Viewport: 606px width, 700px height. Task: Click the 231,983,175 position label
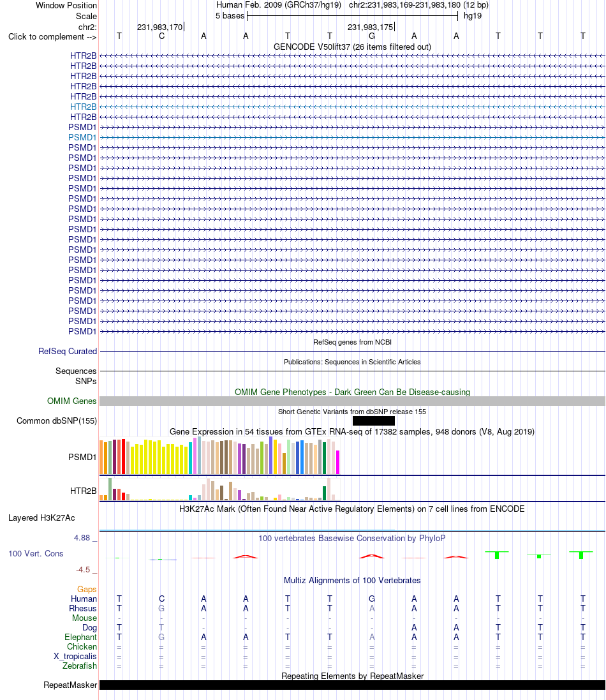pos(371,27)
